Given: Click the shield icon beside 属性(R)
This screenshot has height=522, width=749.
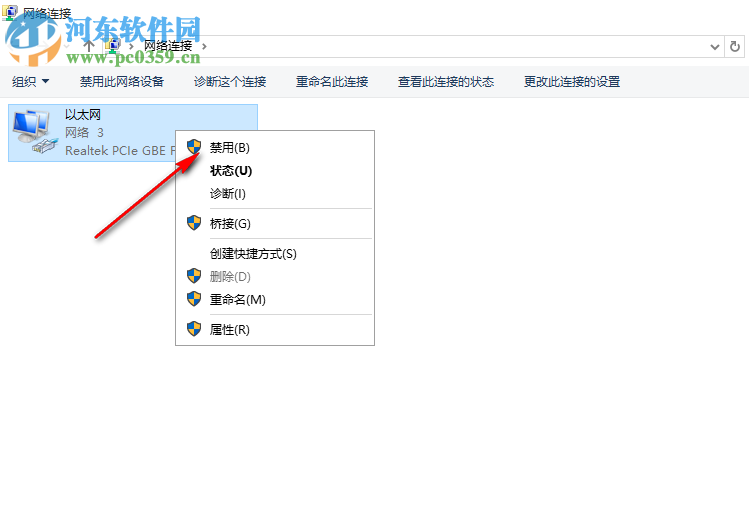Looking at the screenshot, I should [x=194, y=329].
